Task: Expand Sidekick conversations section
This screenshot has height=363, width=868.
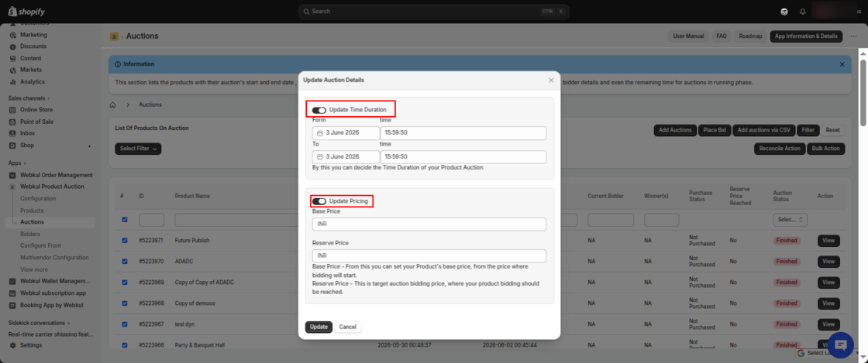Action: click(x=40, y=323)
